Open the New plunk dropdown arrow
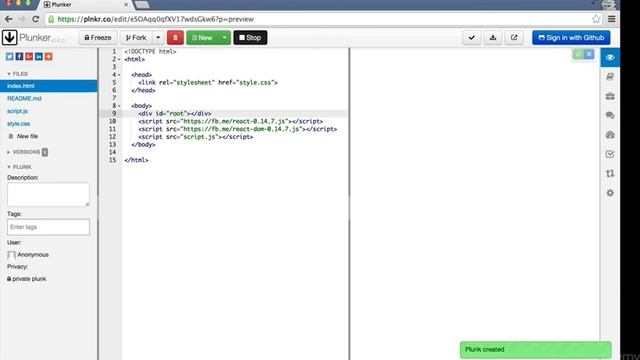The width and height of the screenshot is (640, 360). (224, 38)
